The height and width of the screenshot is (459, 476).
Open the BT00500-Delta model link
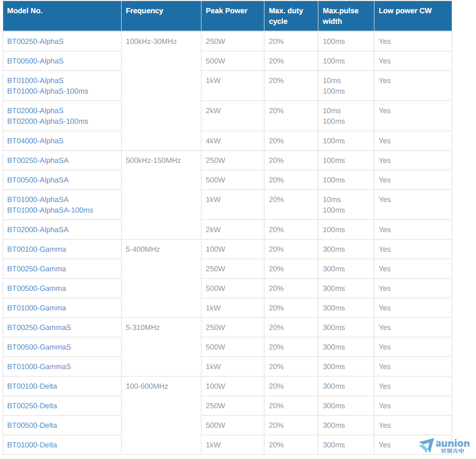click(x=32, y=425)
